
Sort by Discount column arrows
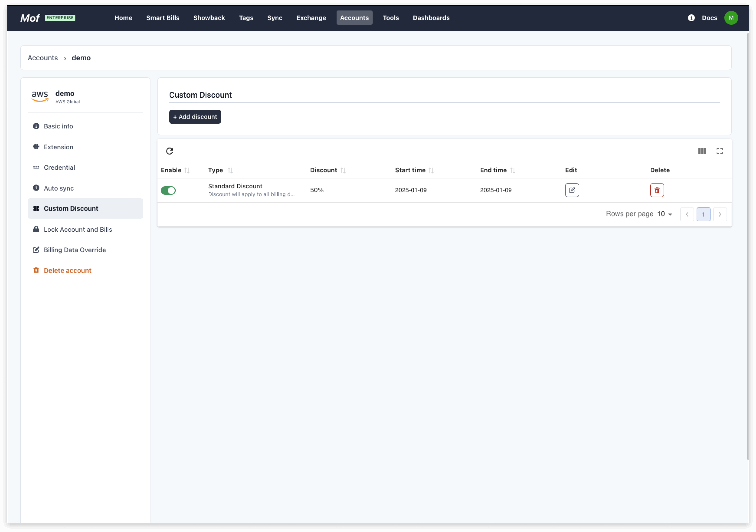coord(343,170)
